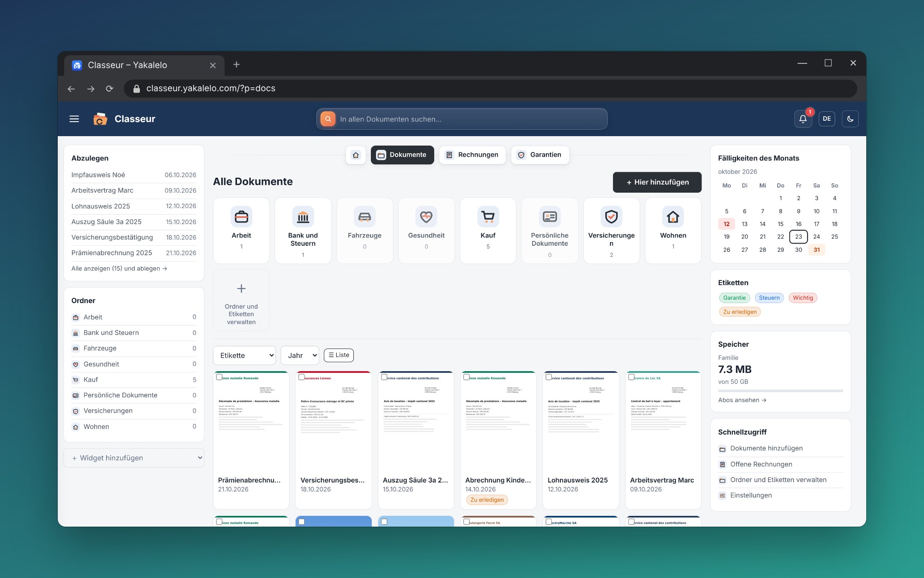Click the orange search magnifier icon
This screenshot has height=578, width=924.
coord(328,119)
